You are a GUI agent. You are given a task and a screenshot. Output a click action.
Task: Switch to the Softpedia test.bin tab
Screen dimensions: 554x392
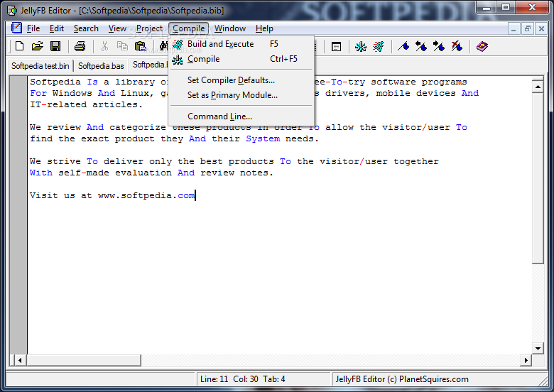[x=40, y=66]
